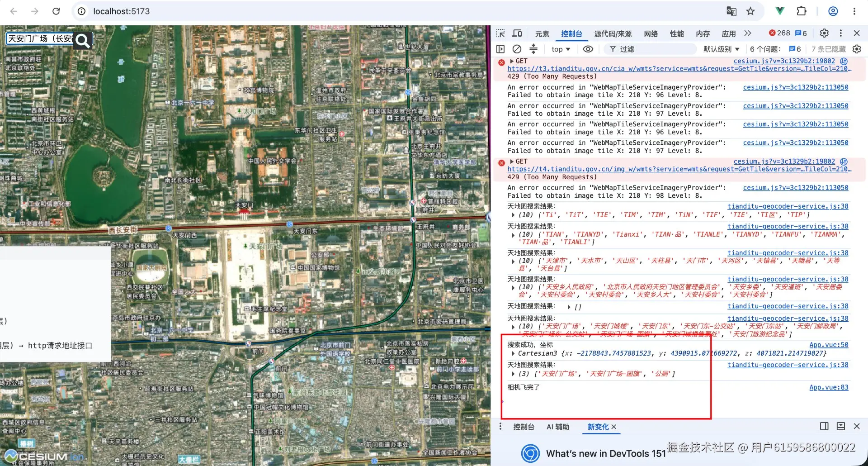Expand the array starting with 'TIAN', 'TIANYD'
The width and height of the screenshot is (868, 466).
point(513,235)
